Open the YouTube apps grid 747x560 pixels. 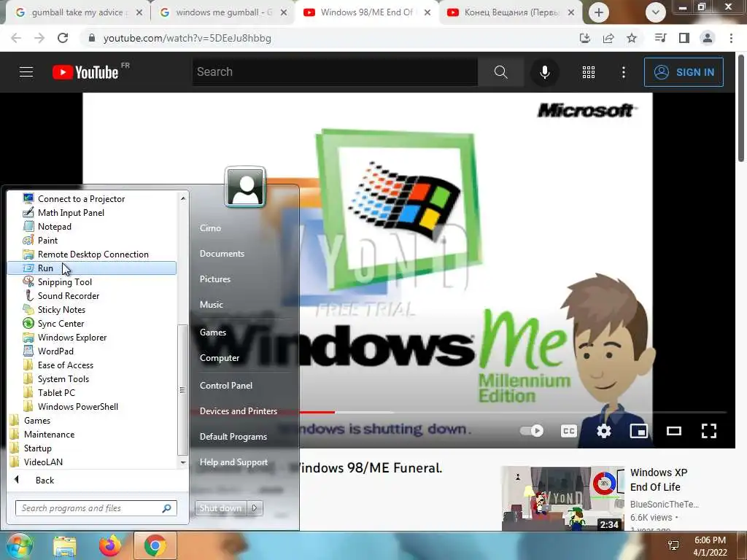tap(589, 72)
